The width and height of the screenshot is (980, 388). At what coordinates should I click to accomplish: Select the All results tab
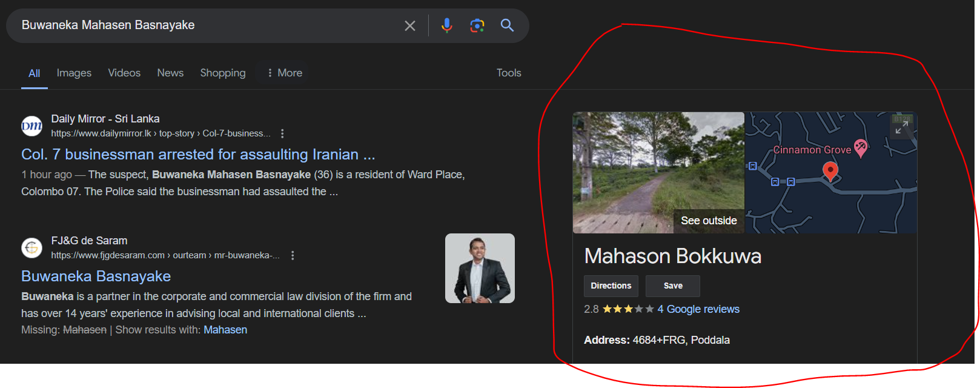[x=35, y=73]
